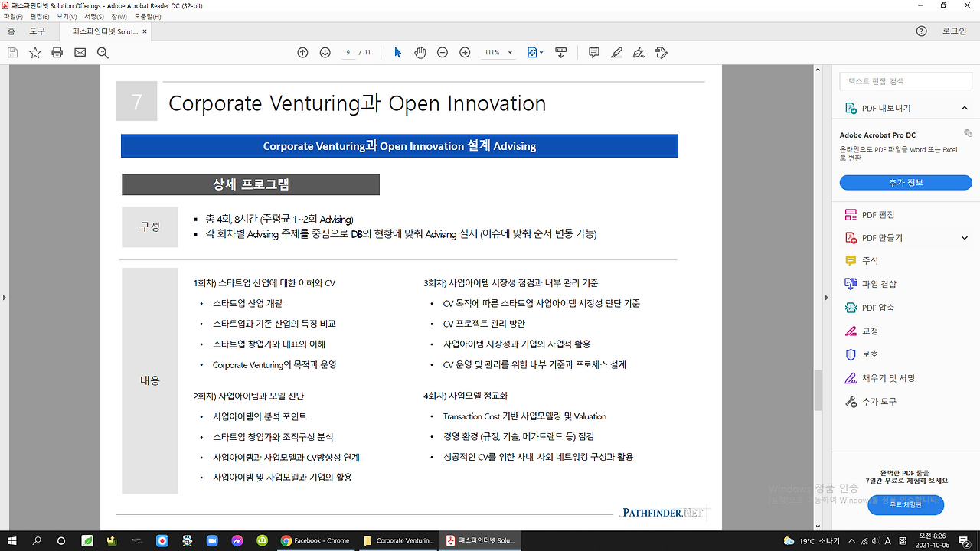Click the Save file icon

click(x=12, y=53)
